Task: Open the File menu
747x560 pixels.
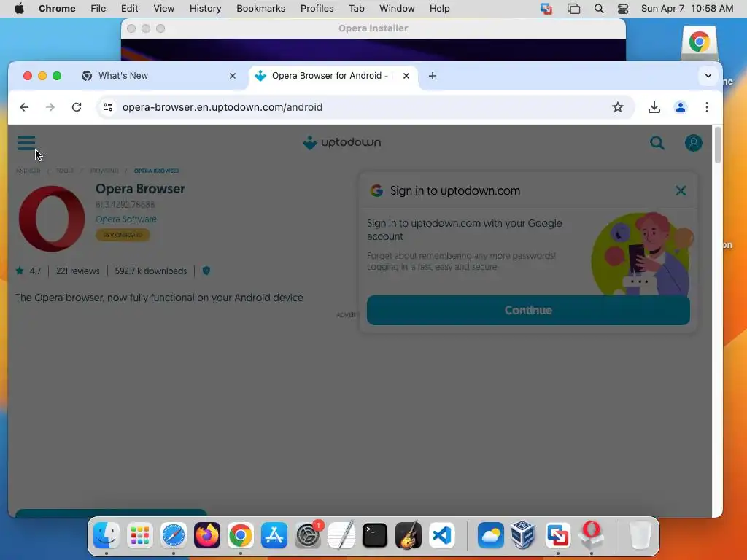Action: [x=98, y=9]
